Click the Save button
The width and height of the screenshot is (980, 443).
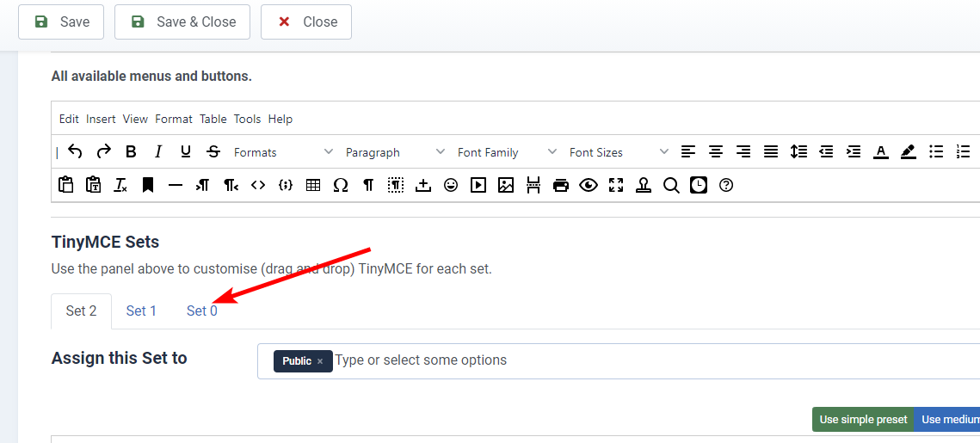click(61, 22)
